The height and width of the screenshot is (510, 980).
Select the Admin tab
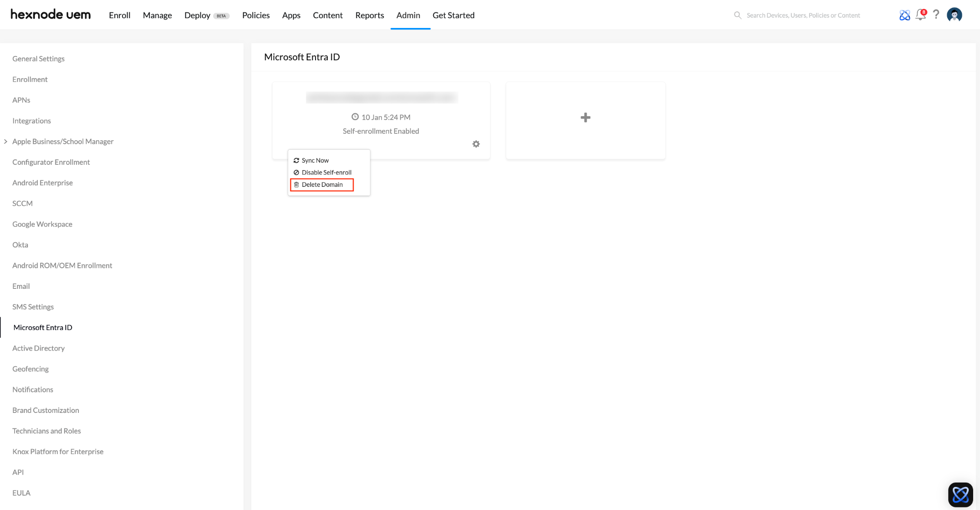click(408, 15)
